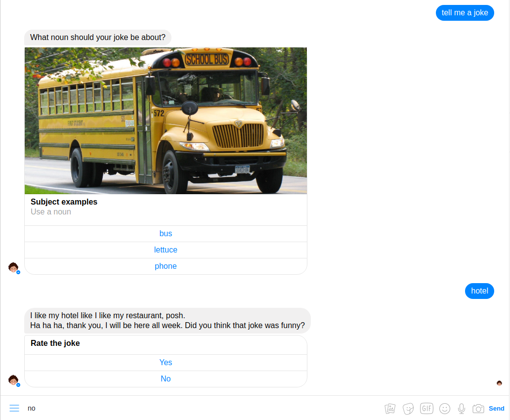
Task: Click the 'hotel' sent message bubble
Action: click(479, 291)
